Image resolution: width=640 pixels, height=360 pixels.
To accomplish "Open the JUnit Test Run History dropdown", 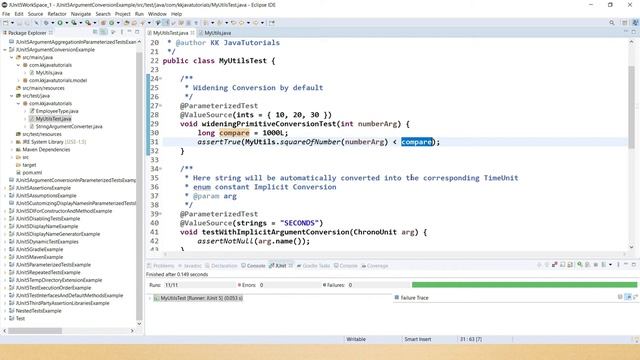I will [610, 264].
